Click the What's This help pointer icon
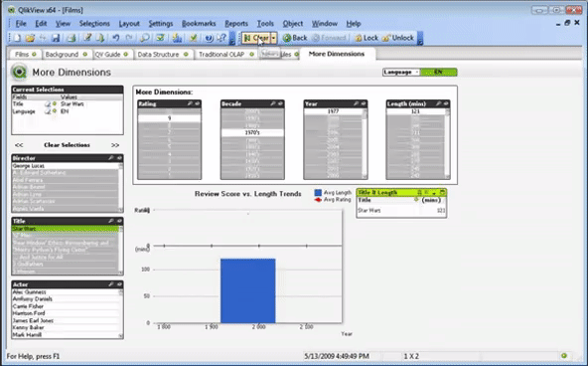 tap(221, 38)
